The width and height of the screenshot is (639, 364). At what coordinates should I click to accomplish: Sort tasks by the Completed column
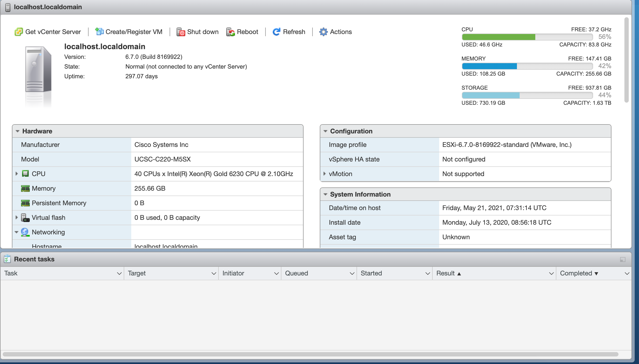579,273
